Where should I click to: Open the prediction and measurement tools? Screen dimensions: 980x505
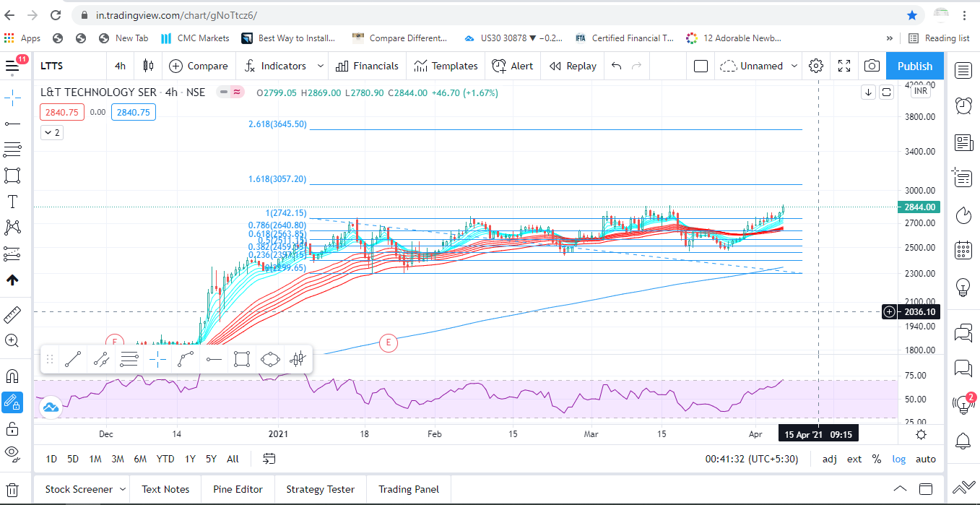(12, 254)
